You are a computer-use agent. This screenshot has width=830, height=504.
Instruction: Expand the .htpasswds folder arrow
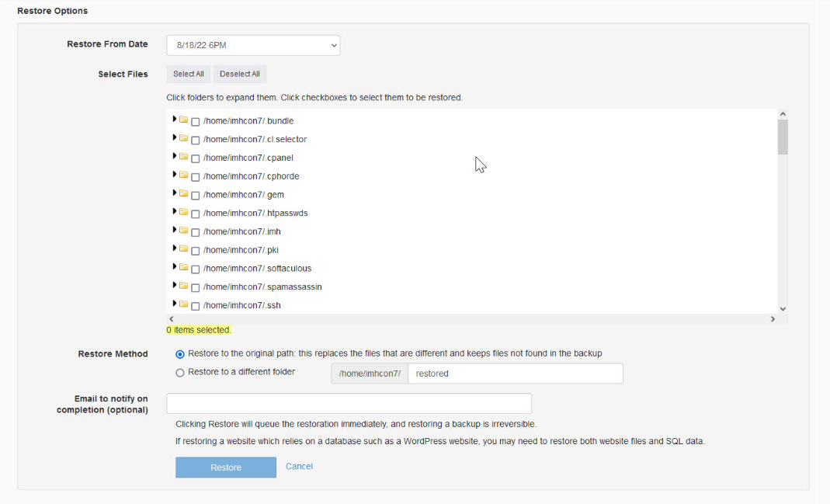pos(174,211)
